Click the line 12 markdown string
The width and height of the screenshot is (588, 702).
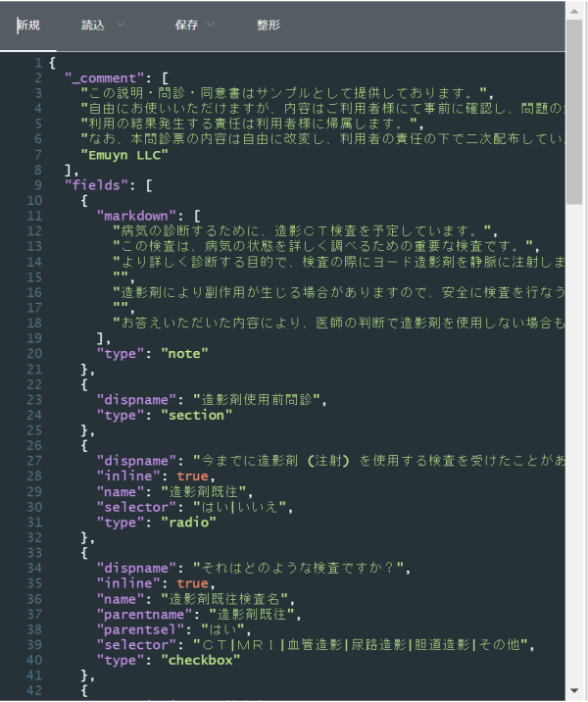click(302, 231)
